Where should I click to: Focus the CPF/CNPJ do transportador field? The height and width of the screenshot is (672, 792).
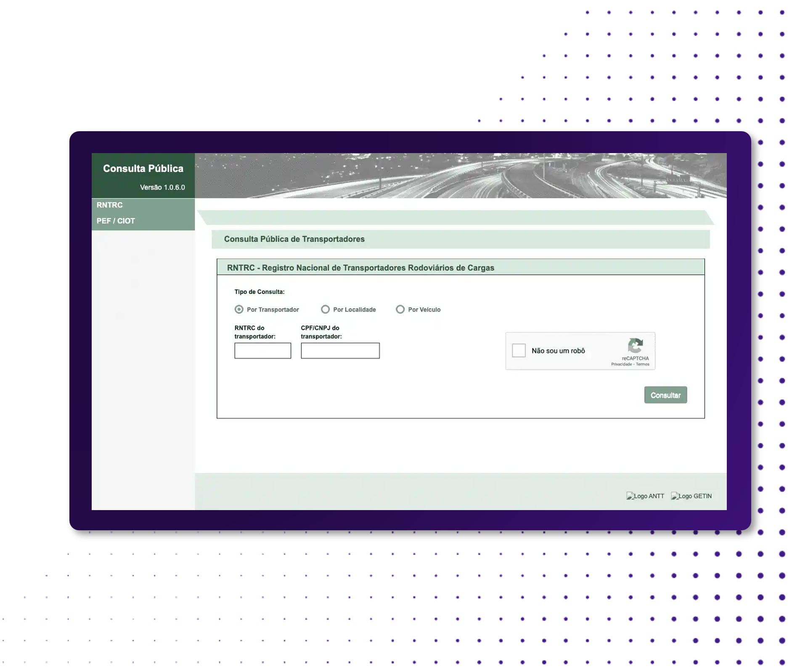tap(340, 350)
